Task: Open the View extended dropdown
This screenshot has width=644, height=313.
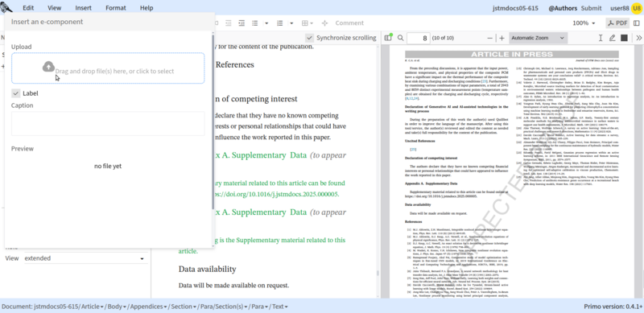Action: click(85, 258)
